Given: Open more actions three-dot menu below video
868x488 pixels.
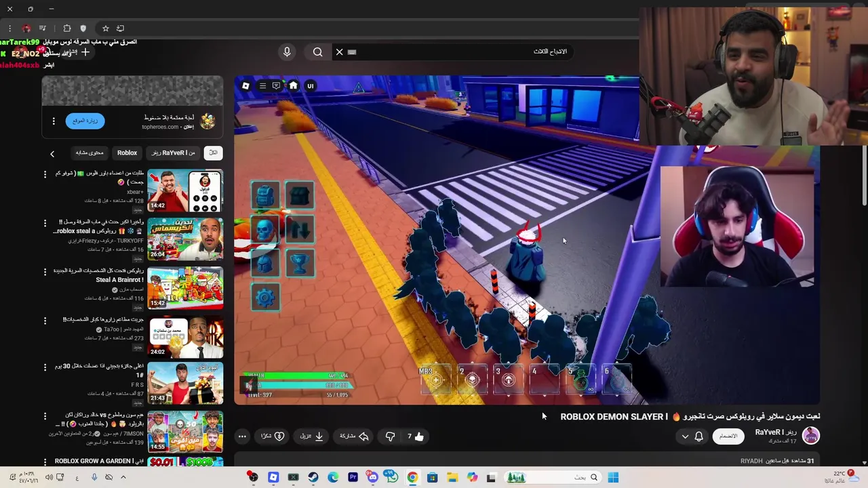Looking at the screenshot, I should (x=242, y=436).
